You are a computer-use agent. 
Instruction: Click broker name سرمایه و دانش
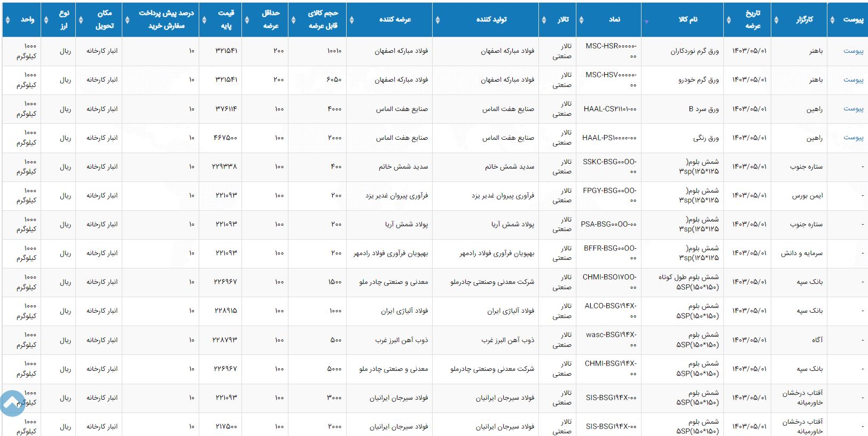tap(802, 253)
